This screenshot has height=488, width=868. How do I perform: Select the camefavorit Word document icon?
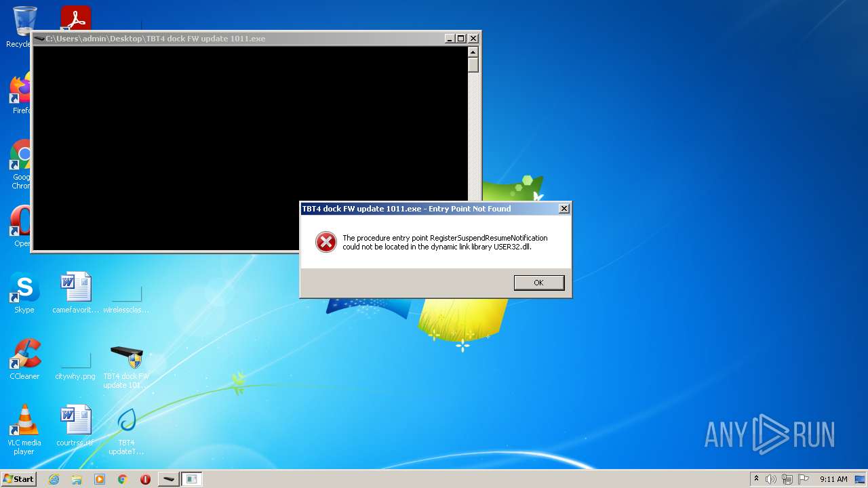(75, 293)
